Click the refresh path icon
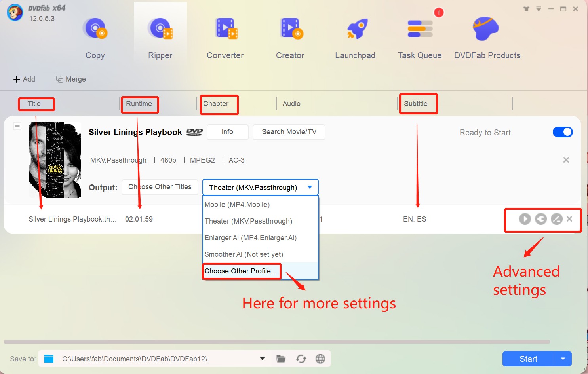This screenshot has width=588, height=374. (x=301, y=359)
